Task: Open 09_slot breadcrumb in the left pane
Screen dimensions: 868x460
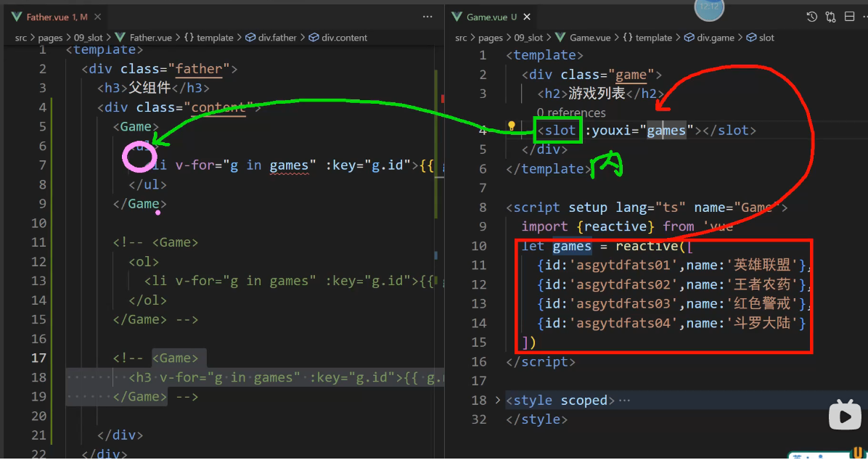Action: pos(89,38)
